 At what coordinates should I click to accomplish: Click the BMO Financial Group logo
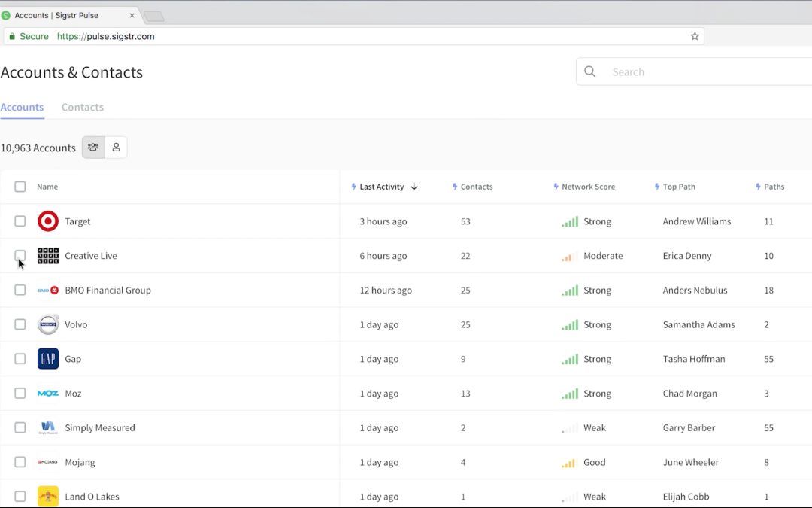click(x=48, y=291)
